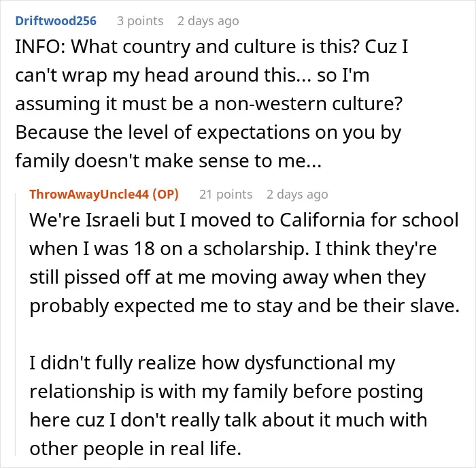Open Driftwood256's user profile
The height and width of the screenshot is (468, 476).
coord(56,21)
